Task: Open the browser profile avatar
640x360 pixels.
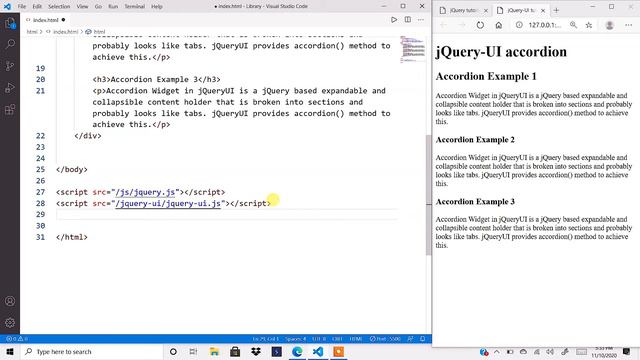Action: (x=610, y=25)
